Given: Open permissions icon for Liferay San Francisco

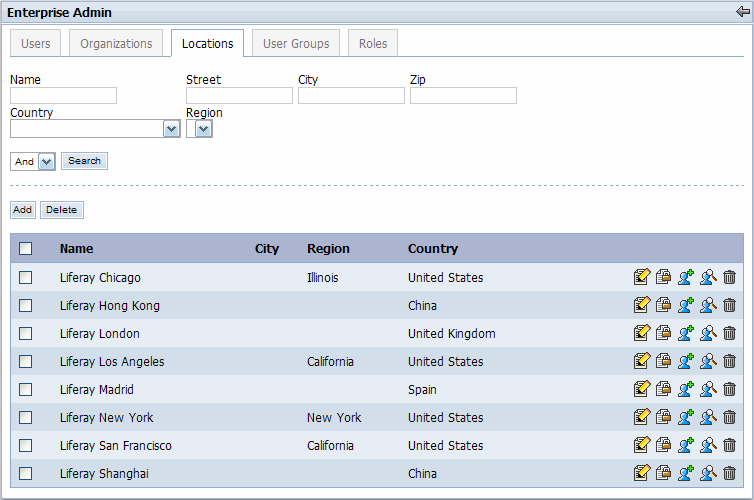Looking at the screenshot, I should (x=664, y=445).
